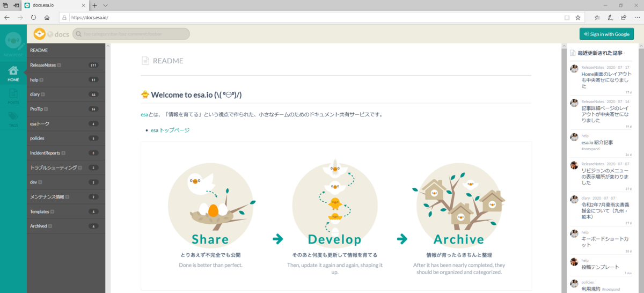The width and height of the screenshot is (644, 293).
Task: Add page to favorites with star icon
Action: [x=578, y=17]
